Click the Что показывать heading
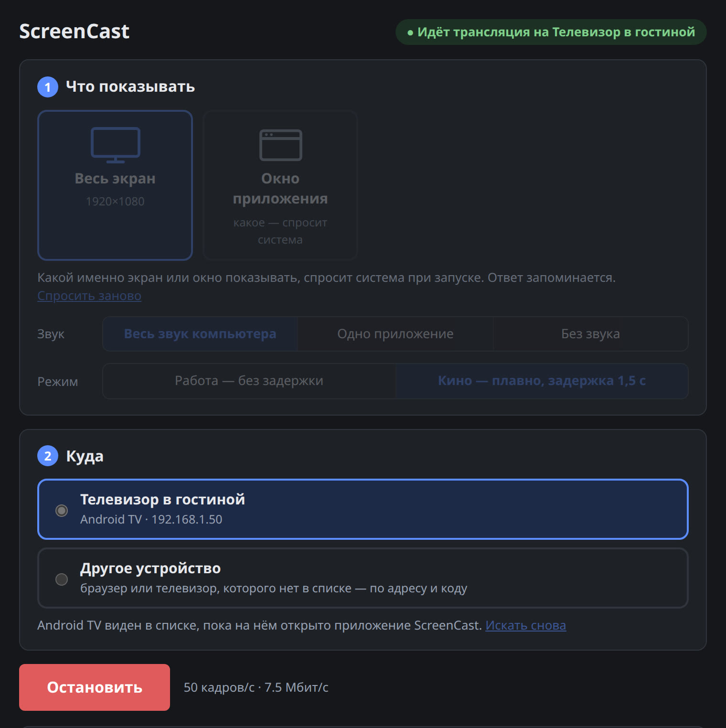 point(130,86)
